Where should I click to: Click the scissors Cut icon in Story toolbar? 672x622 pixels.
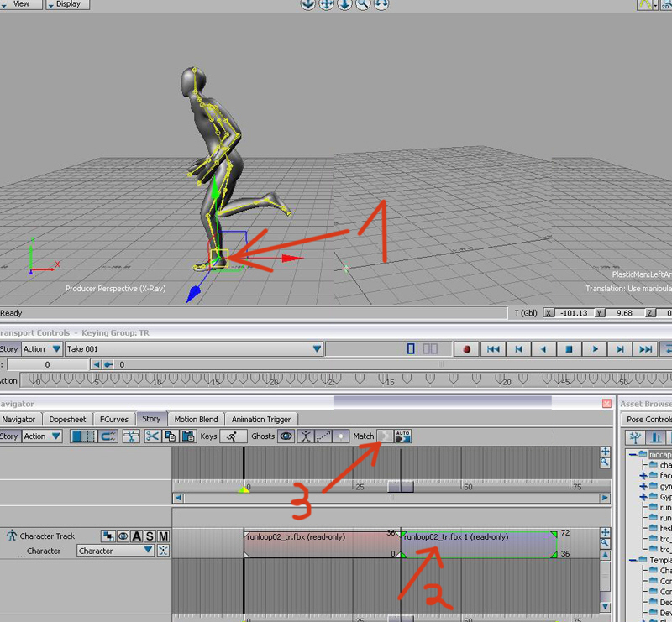point(152,436)
